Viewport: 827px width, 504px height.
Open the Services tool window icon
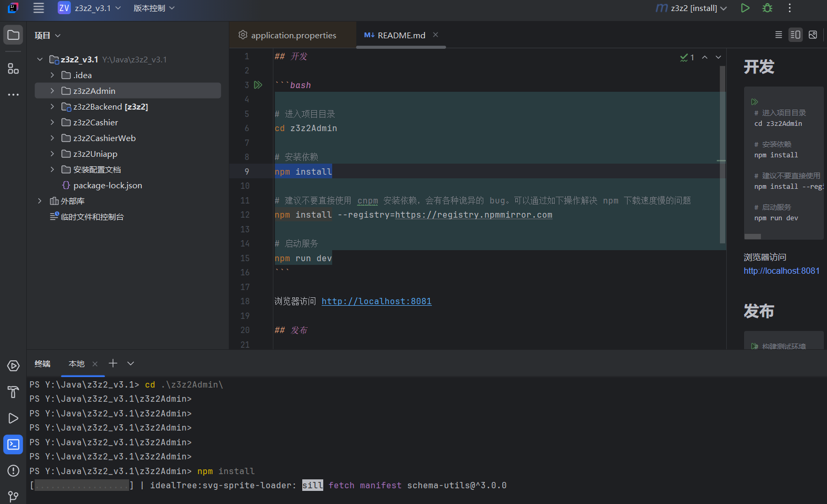(x=13, y=366)
